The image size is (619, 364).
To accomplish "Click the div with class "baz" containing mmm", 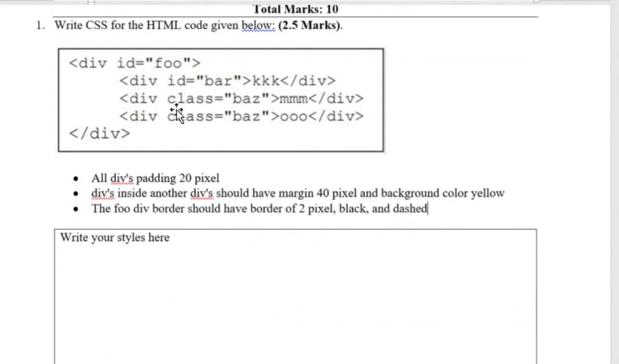I will (242, 99).
